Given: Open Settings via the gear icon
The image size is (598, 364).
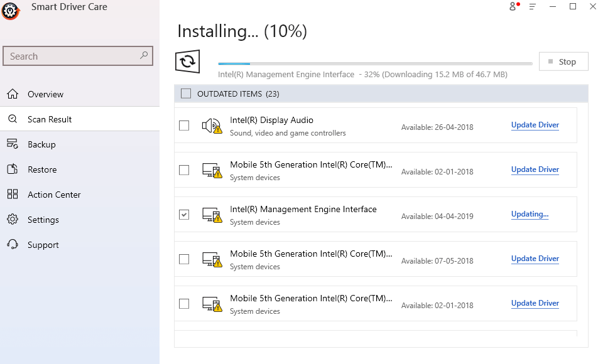Looking at the screenshot, I should point(13,220).
